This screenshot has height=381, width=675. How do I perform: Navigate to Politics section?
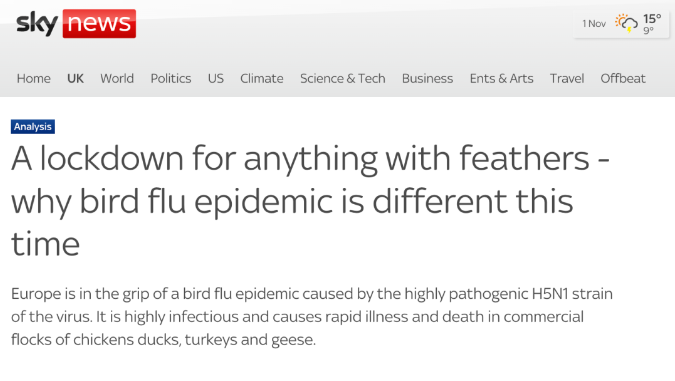pos(171,78)
